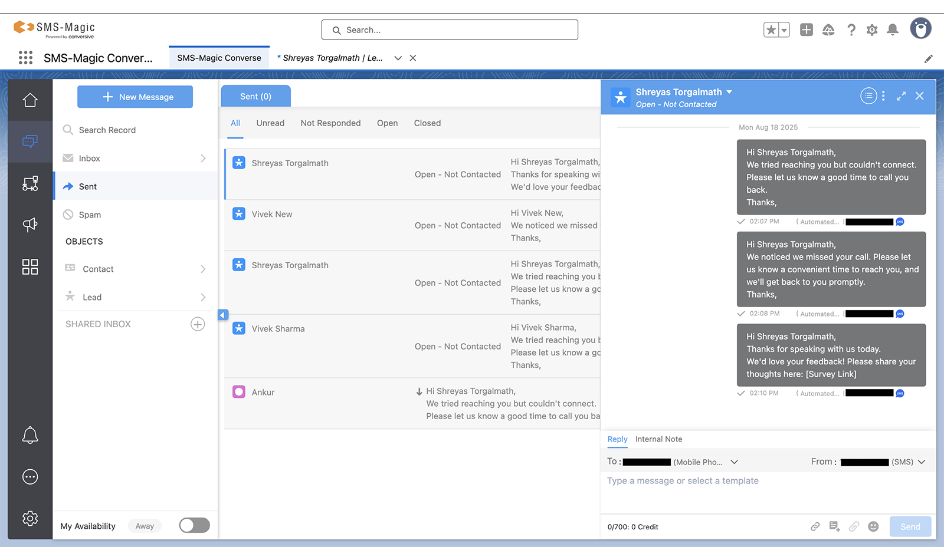Click the SMS-Magic logo
The image size is (944, 560).
coord(54,29)
